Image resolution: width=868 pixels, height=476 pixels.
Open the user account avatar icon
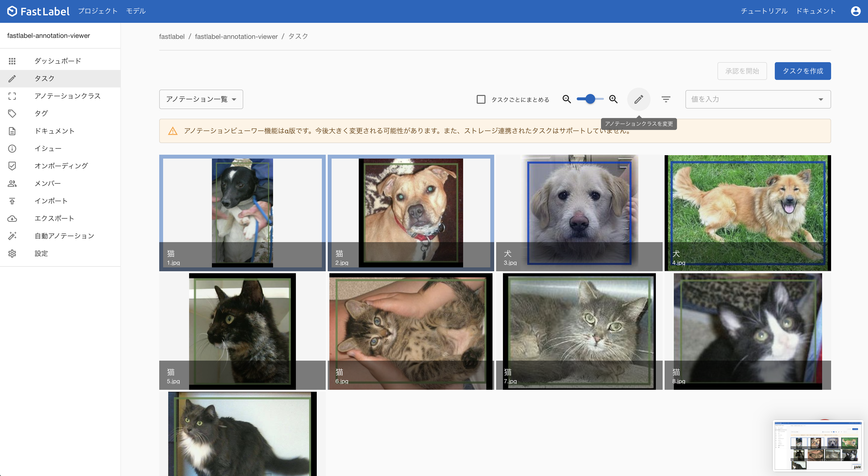[x=856, y=11]
